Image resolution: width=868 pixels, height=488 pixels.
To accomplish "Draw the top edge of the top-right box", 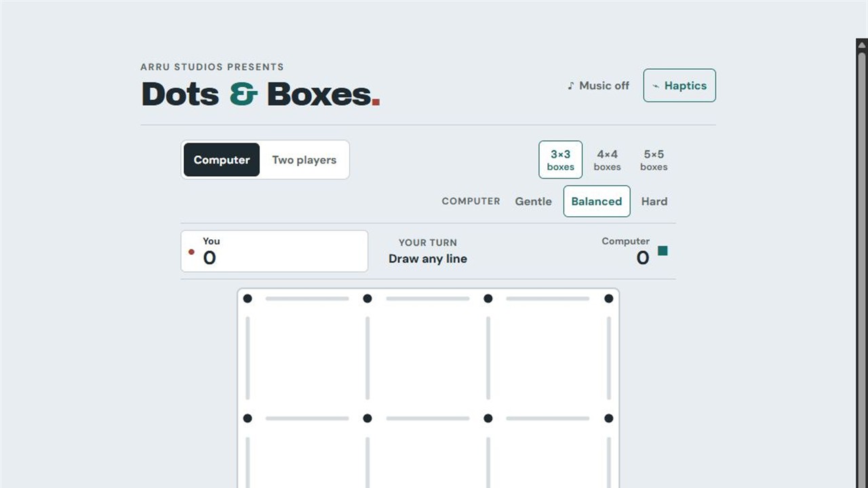I will pos(548,298).
